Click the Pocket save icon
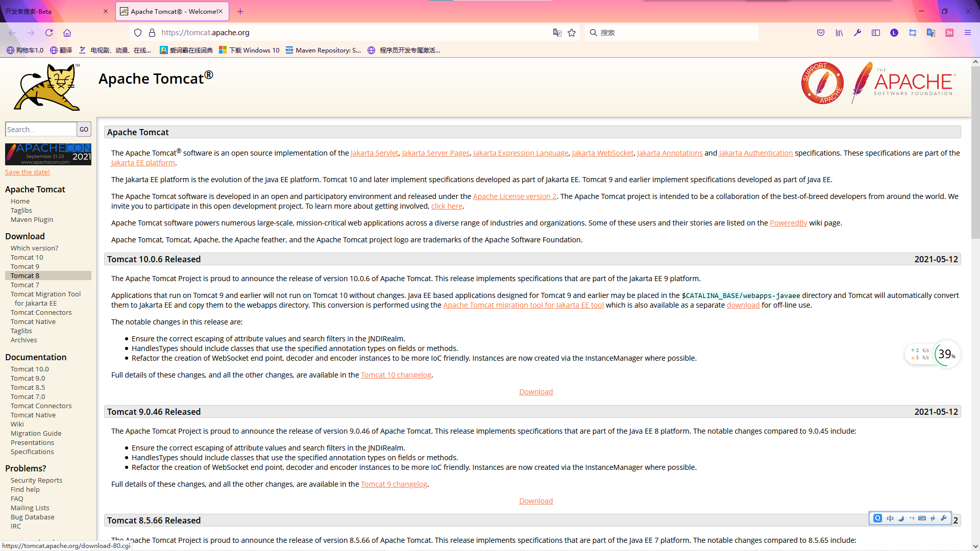Image resolution: width=980 pixels, height=551 pixels. tap(821, 33)
